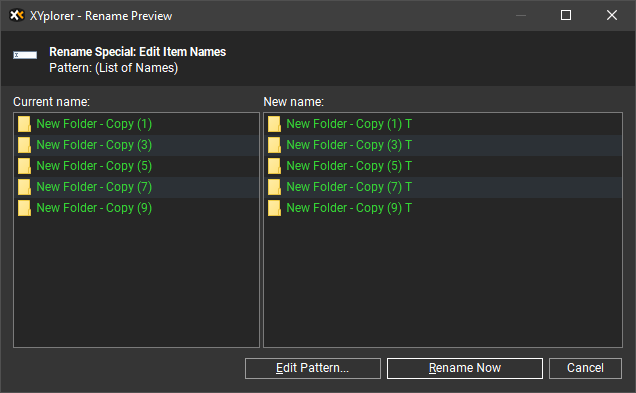Viewport: 636px width, 393px height.
Task: Click the rename field icon beside Rename Special
Action: pos(25,55)
